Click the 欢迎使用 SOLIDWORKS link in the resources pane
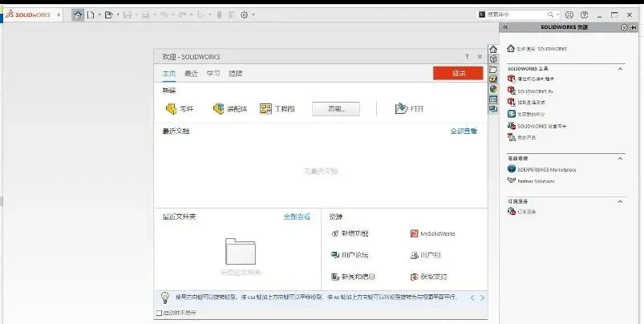Viewport: 644px width, 324px height. pyautogui.click(x=537, y=48)
